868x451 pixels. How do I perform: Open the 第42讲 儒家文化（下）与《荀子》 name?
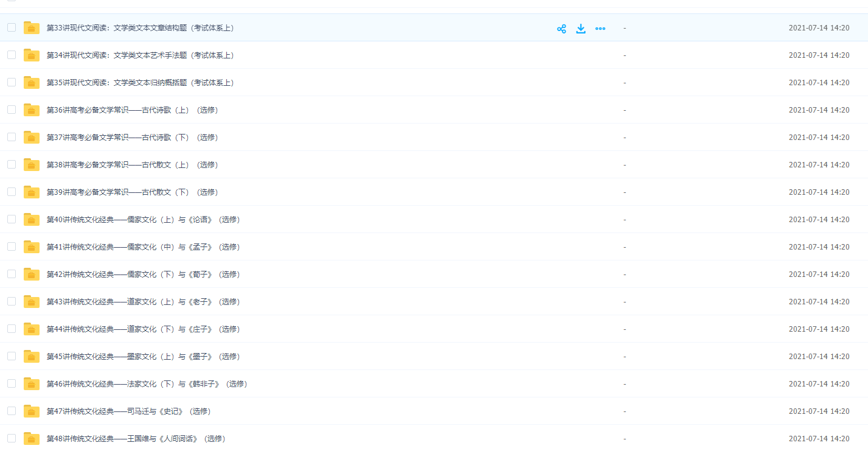(x=143, y=274)
